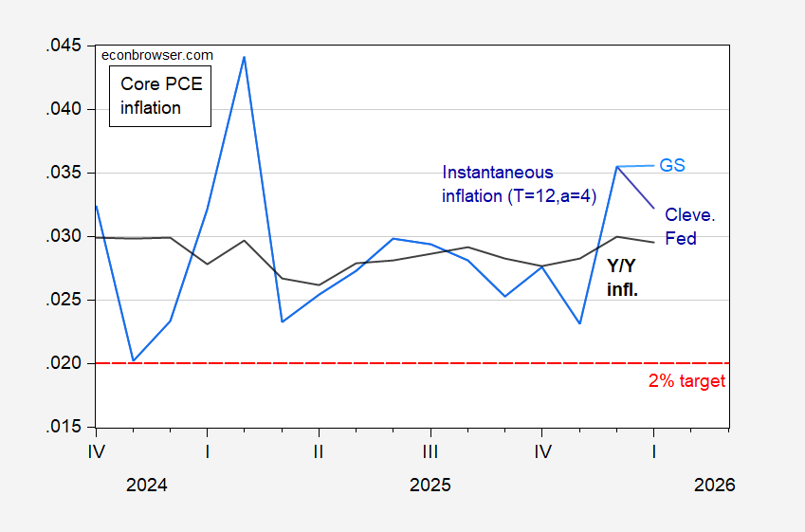This screenshot has width=805, height=532.
Task: Click the blue line's lowest trough near .020
Action: click(133, 360)
